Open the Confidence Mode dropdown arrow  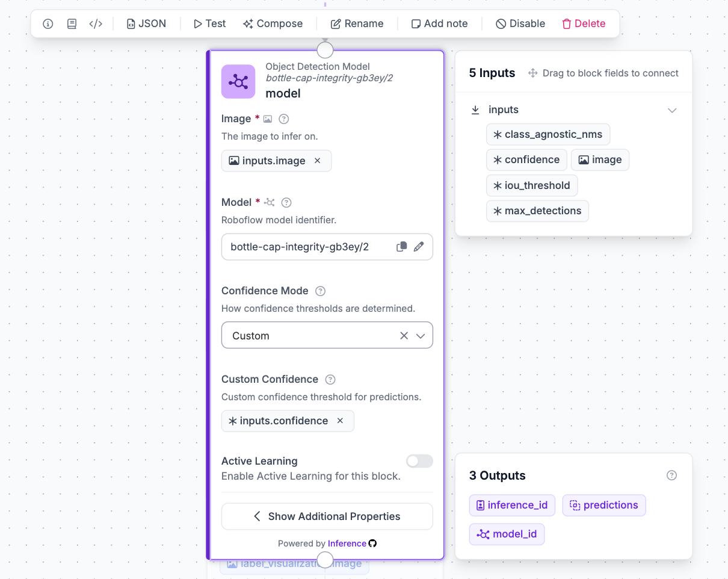(421, 336)
